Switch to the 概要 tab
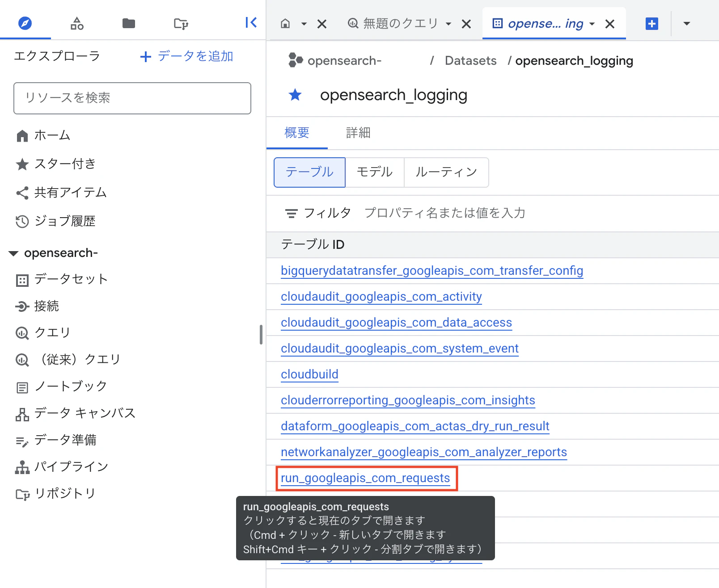 tap(297, 133)
